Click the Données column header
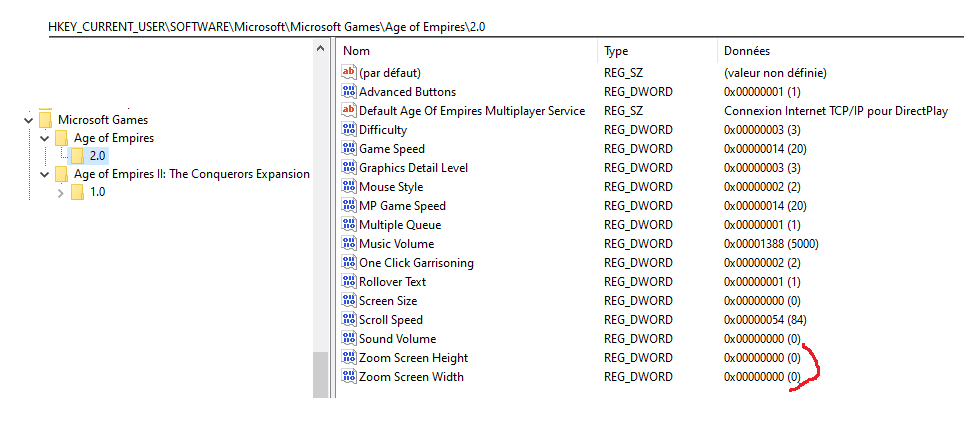 [747, 50]
